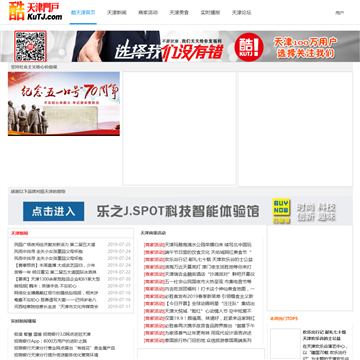Open the 酷天津首页 tab
This screenshot has width=360, height=360.
83,13
